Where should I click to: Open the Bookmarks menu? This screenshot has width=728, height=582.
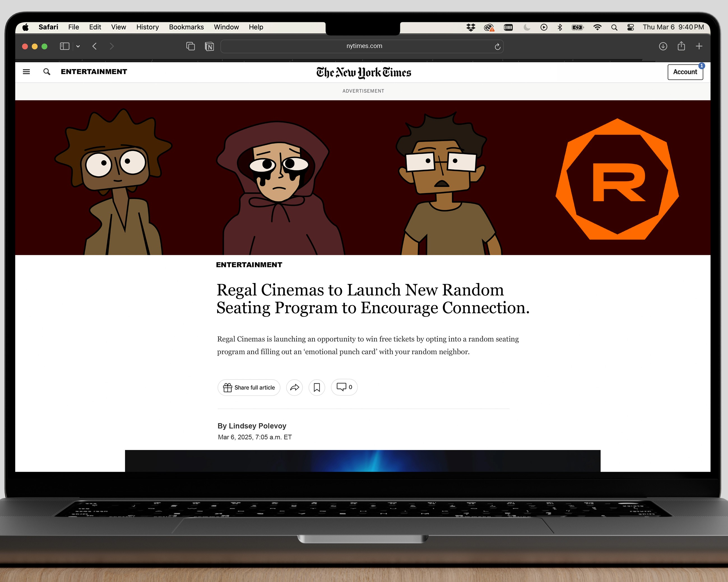[186, 27]
